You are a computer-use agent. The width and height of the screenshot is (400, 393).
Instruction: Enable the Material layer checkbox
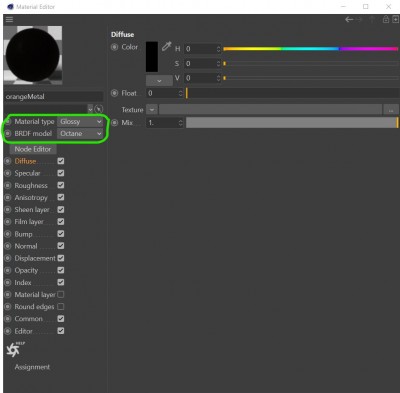[61, 294]
